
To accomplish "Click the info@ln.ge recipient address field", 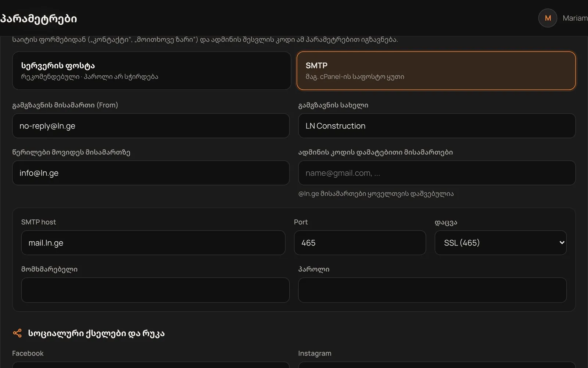I will 151,173.
